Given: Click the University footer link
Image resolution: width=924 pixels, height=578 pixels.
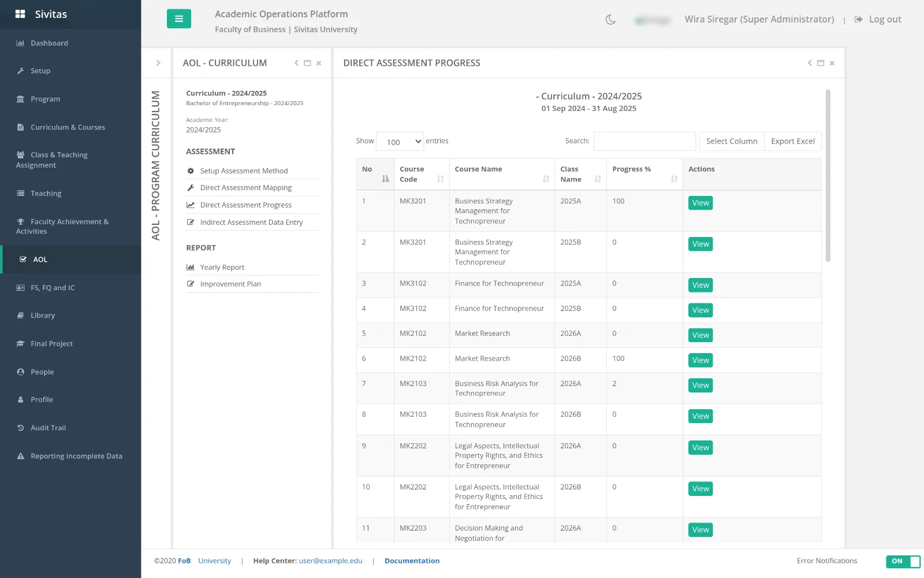Looking at the screenshot, I should point(214,561).
